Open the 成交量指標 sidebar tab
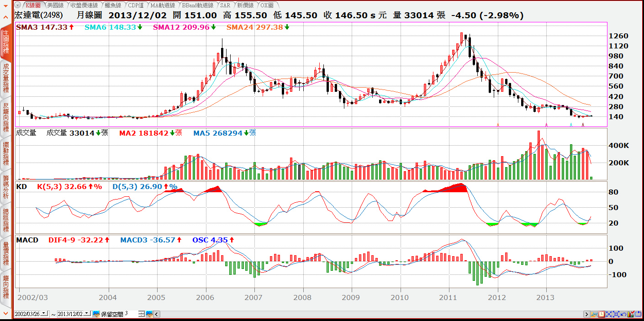Image resolution: width=644 pixels, height=321 pixels. tap(6, 79)
